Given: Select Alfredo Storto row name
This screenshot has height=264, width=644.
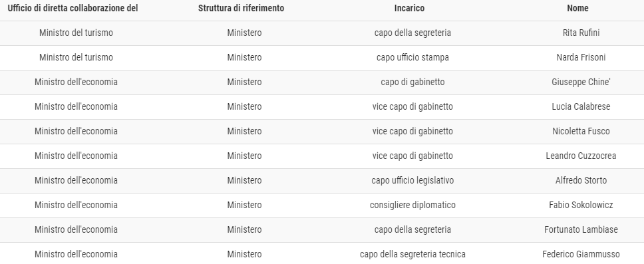Looking at the screenshot, I should (x=581, y=181).
